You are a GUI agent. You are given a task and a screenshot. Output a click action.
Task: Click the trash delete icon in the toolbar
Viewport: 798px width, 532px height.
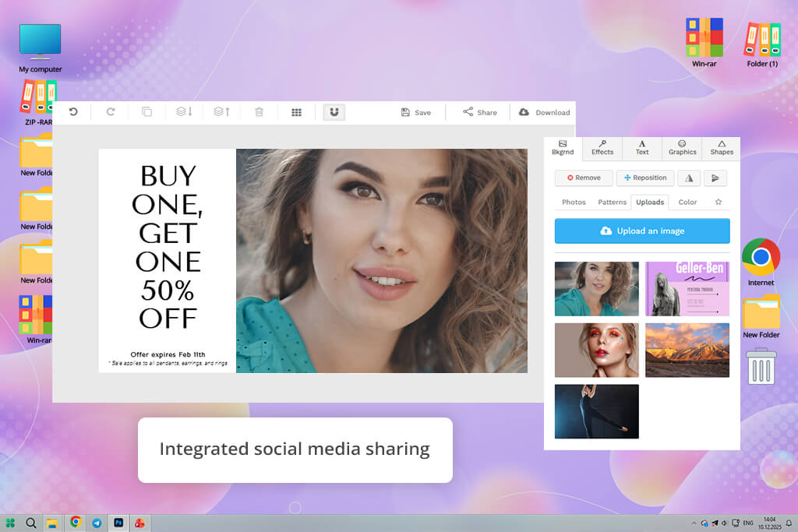click(259, 112)
